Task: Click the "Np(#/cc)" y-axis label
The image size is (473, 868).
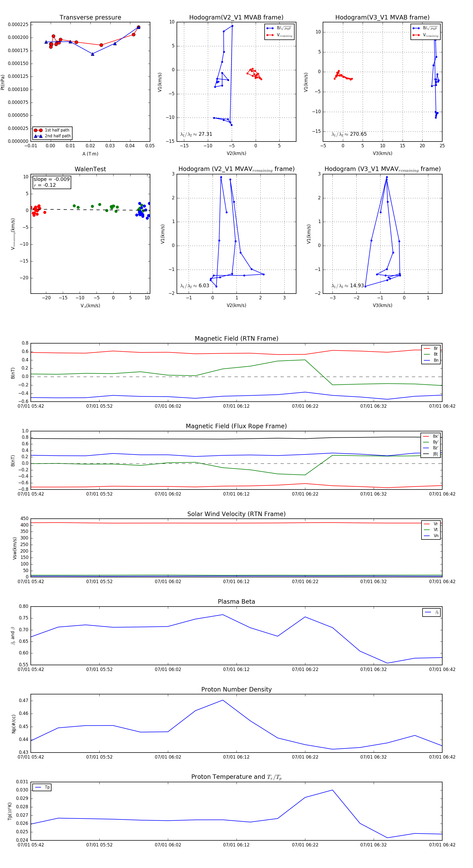Action: pos(14,723)
